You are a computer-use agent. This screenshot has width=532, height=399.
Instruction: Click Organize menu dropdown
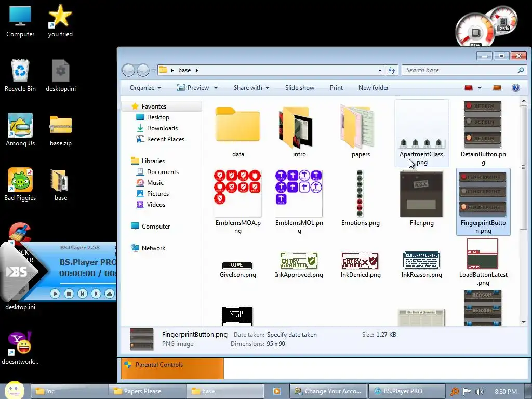click(145, 88)
